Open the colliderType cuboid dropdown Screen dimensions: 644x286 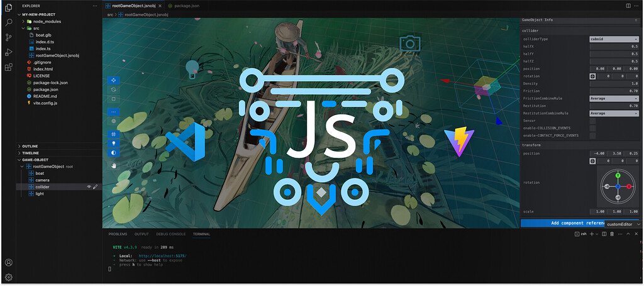(x=614, y=39)
